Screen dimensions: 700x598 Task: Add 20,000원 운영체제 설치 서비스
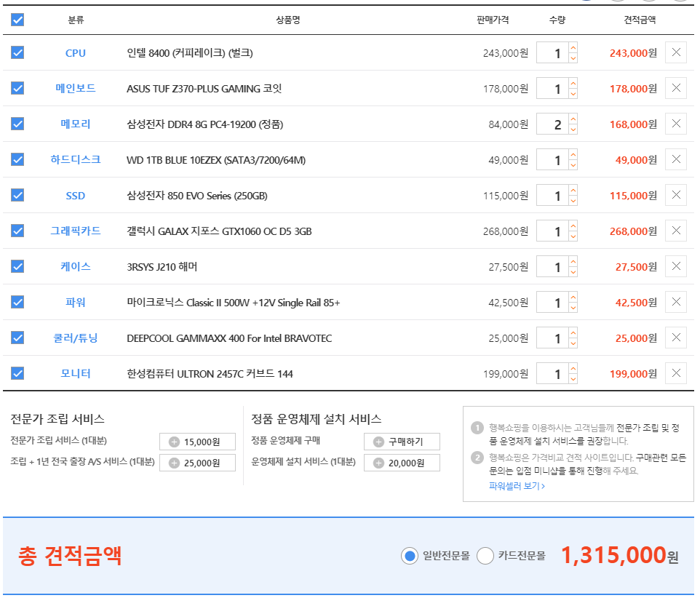pyautogui.click(x=402, y=463)
